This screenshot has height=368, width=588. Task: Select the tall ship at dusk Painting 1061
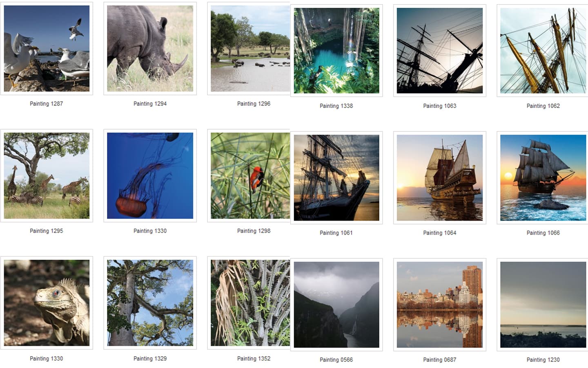(336, 178)
